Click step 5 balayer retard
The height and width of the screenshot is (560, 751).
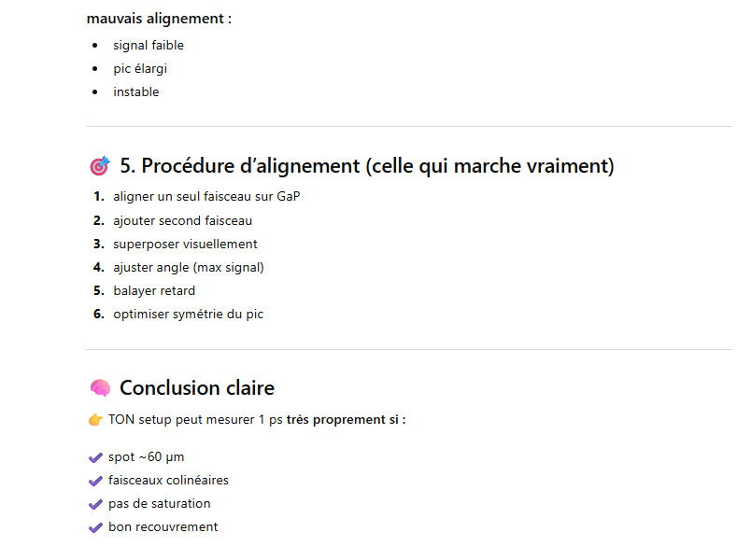click(154, 290)
